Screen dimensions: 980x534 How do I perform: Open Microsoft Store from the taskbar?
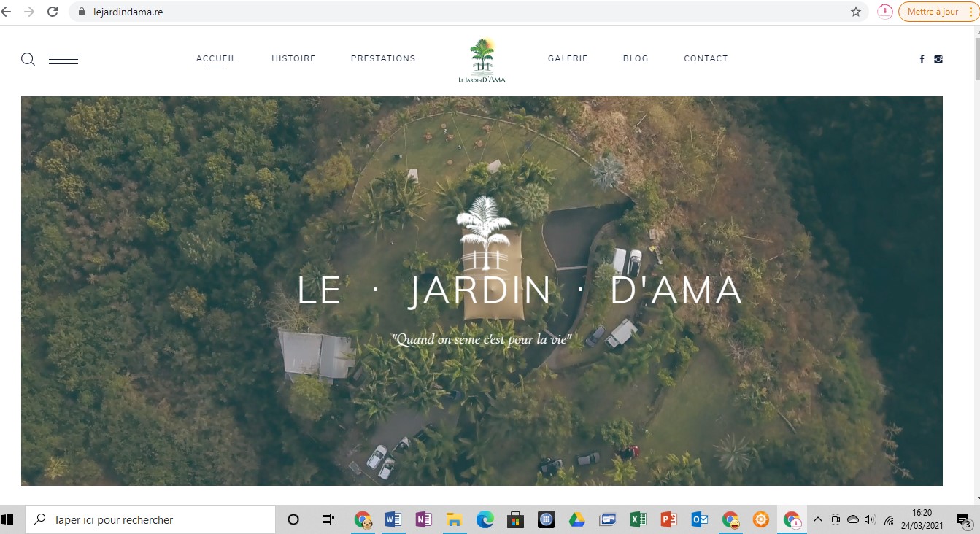coord(515,520)
